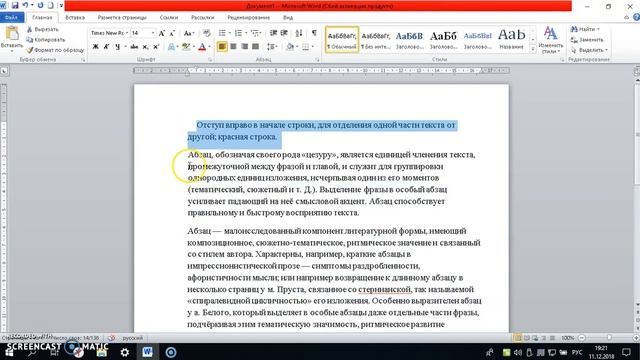This screenshot has width=640, height=360.
Task: Open Изменить стили menu
Action: [551, 40]
